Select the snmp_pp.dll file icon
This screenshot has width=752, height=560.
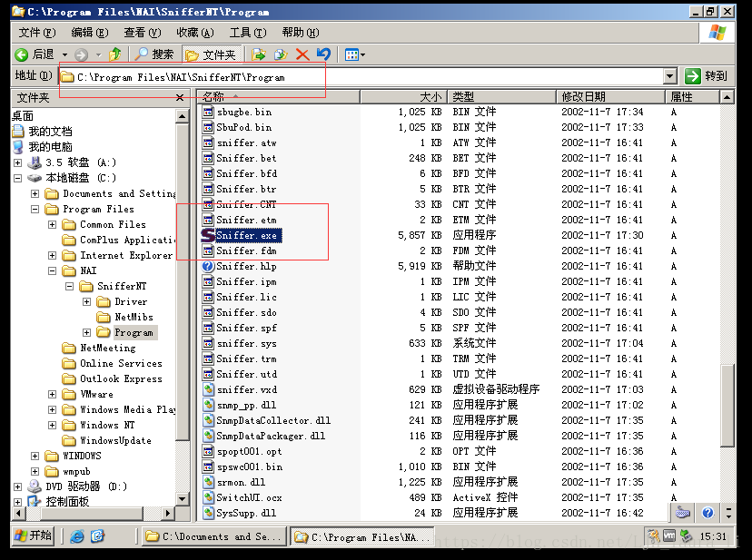[208, 405]
